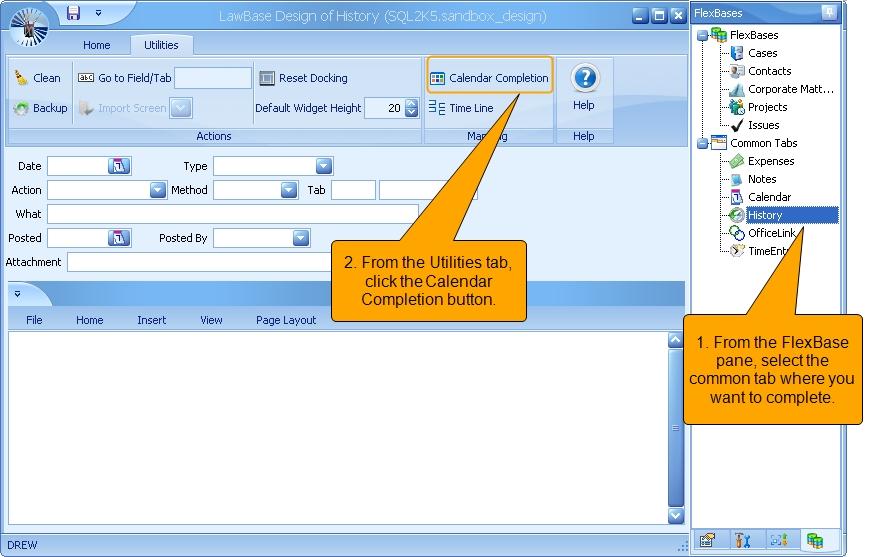Click the Calendar Completion button
Screen dimensions: 872x557
pos(490,78)
